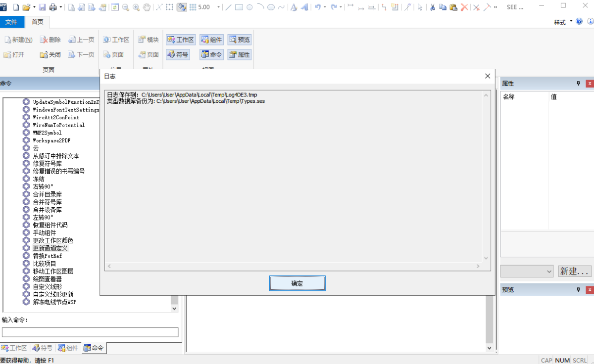
Task: Toggle the 符号 panel view button
Action: (x=178, y=54)
